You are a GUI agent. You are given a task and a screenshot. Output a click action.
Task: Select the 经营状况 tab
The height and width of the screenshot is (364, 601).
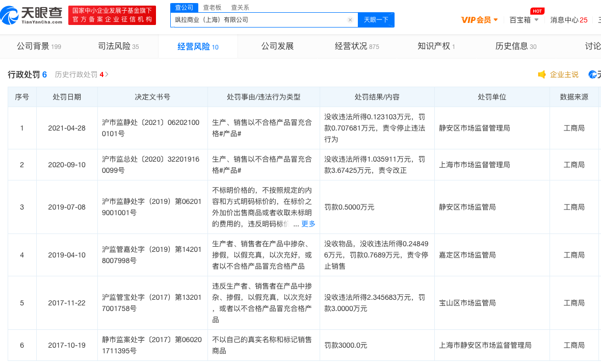click(x=356, y=46)
